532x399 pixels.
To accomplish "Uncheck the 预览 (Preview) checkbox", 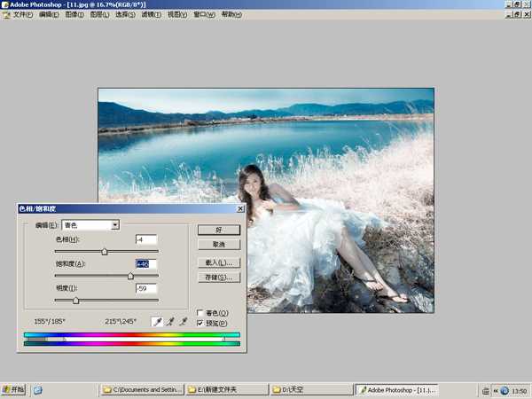I will pos(199,324).
